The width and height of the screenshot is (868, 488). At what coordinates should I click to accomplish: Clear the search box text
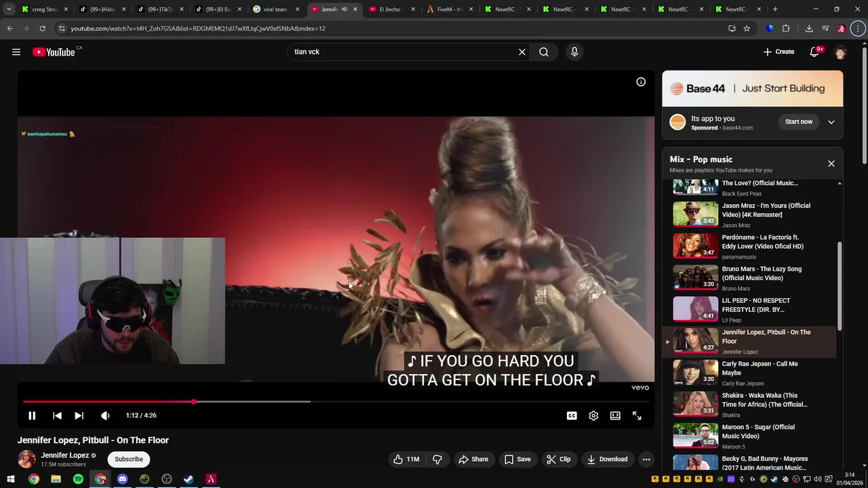pos(522,52)
